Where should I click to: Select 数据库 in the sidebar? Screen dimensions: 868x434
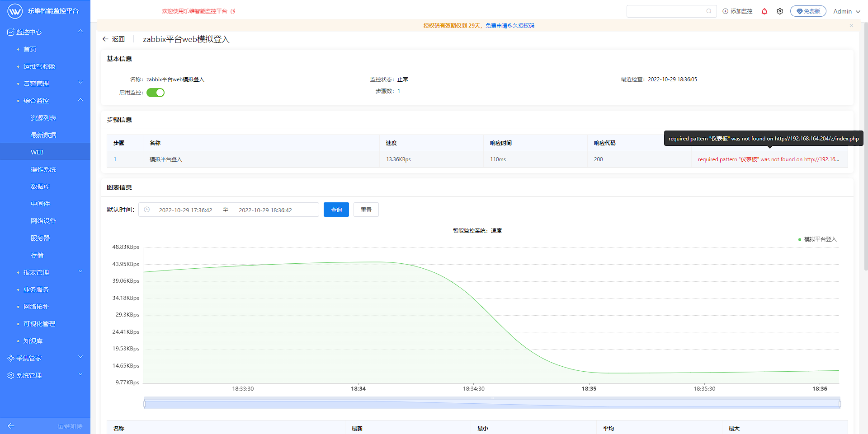[x=40, y=187]
